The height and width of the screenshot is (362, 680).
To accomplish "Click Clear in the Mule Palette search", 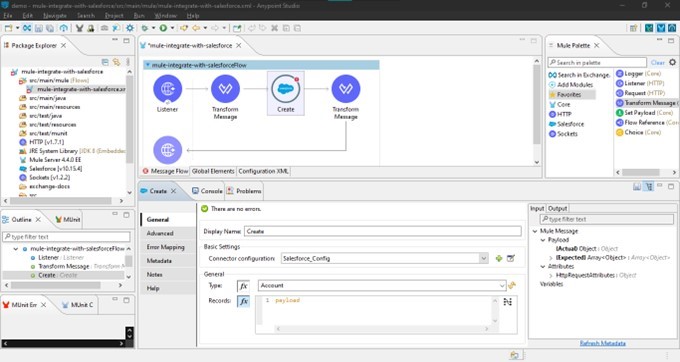I will point(657,62).
